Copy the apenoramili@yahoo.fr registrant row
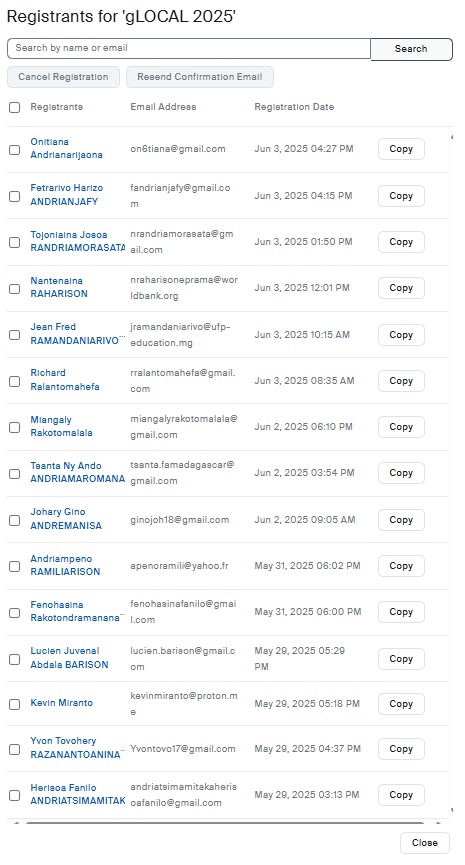Viewport: 465px width, 865px height. pyautogui.click(x=401, y=566)
